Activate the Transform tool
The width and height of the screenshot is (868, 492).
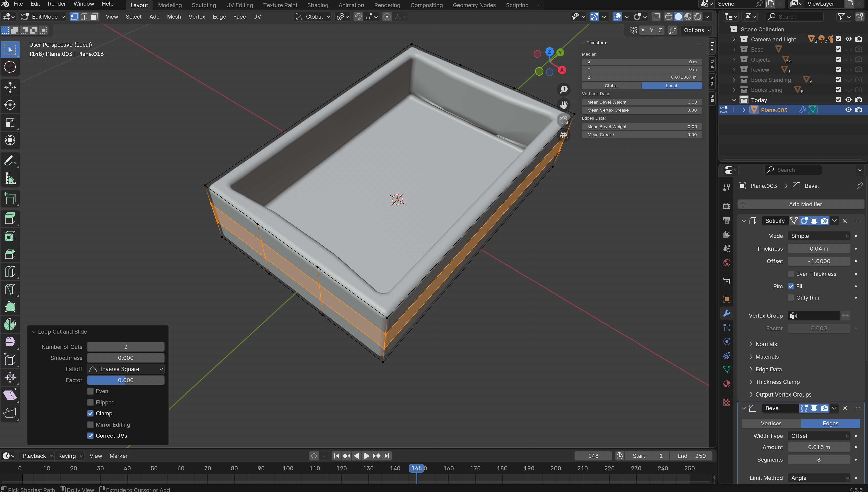(x=10, y=140)
